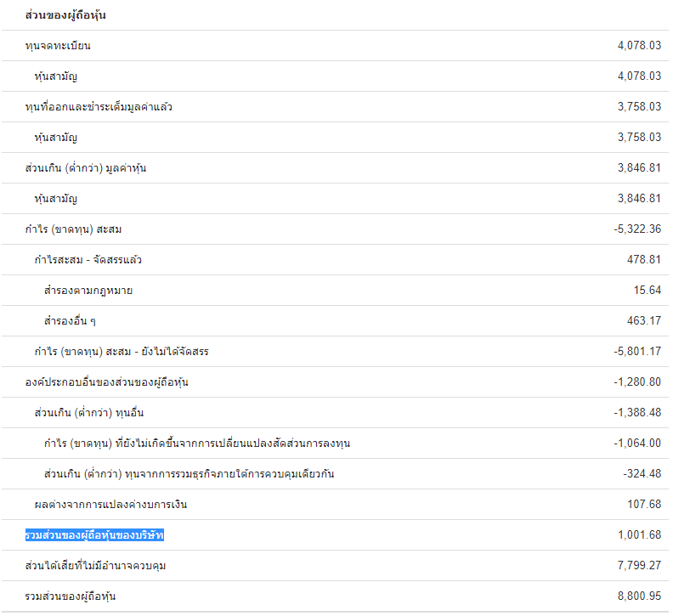
Task: Select row with value -1,064.00
Action: point(335,444)
